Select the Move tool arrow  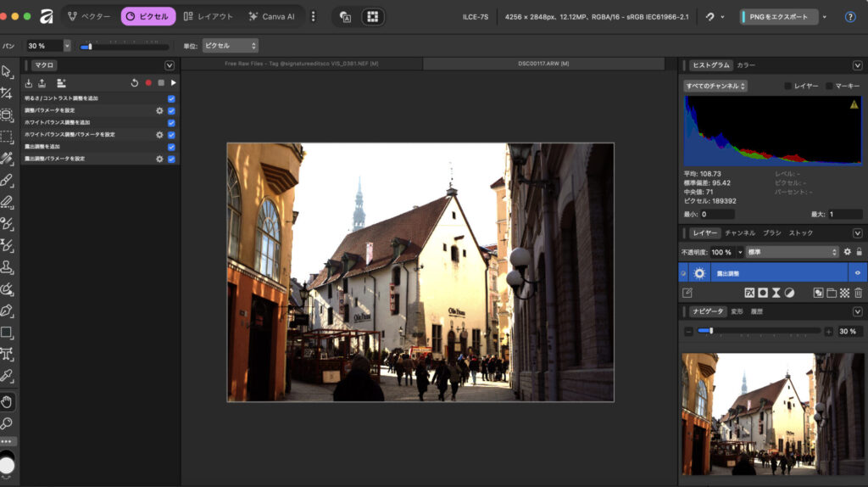(7, 71)
